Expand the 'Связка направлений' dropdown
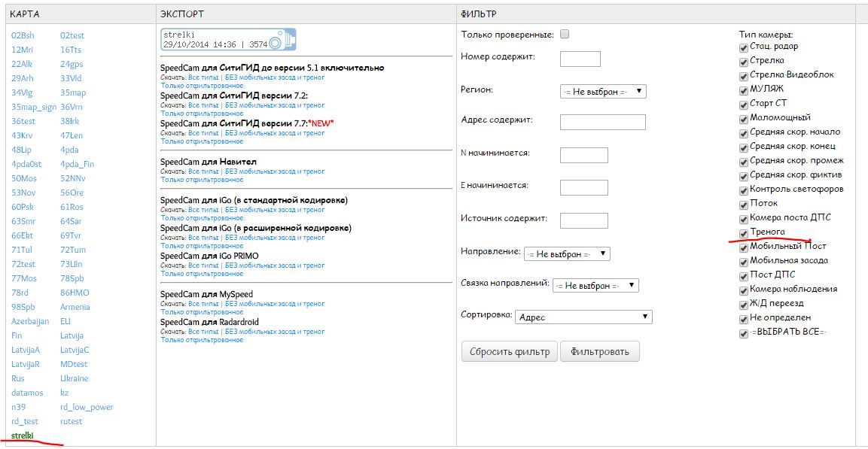Screen dimensions: 868x449 coord(595,285)
